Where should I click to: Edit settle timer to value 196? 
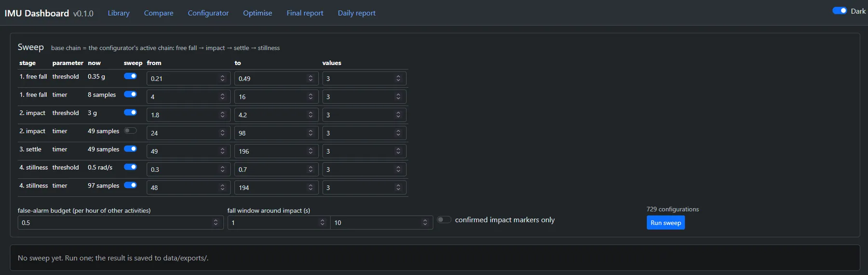click(276, 151)
